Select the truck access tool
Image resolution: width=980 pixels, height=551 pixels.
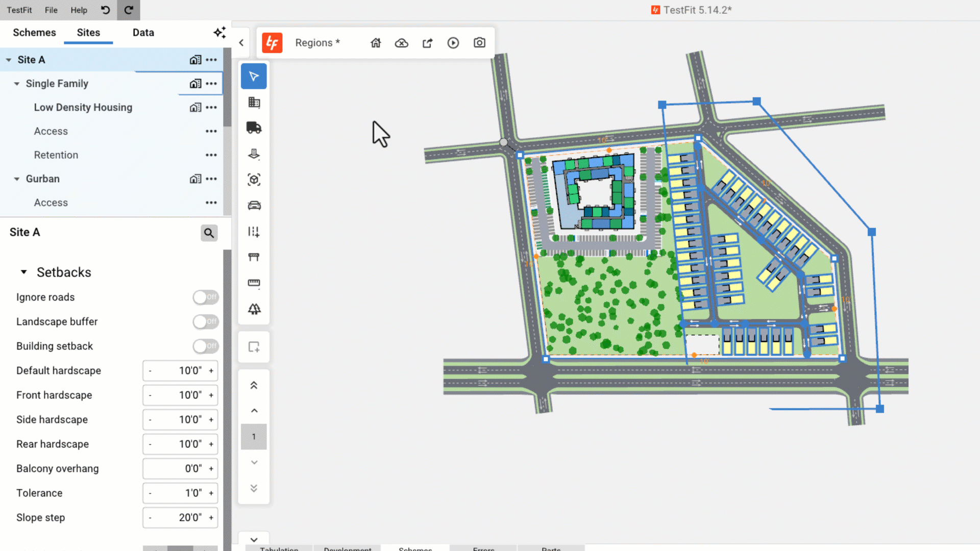[254, 128]
